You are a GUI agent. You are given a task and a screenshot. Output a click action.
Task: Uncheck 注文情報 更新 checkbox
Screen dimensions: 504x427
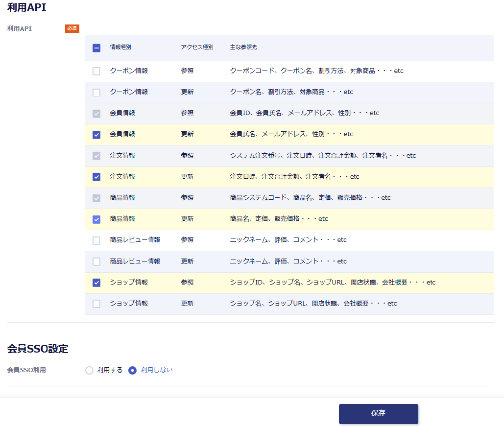[x=96, y=177]
